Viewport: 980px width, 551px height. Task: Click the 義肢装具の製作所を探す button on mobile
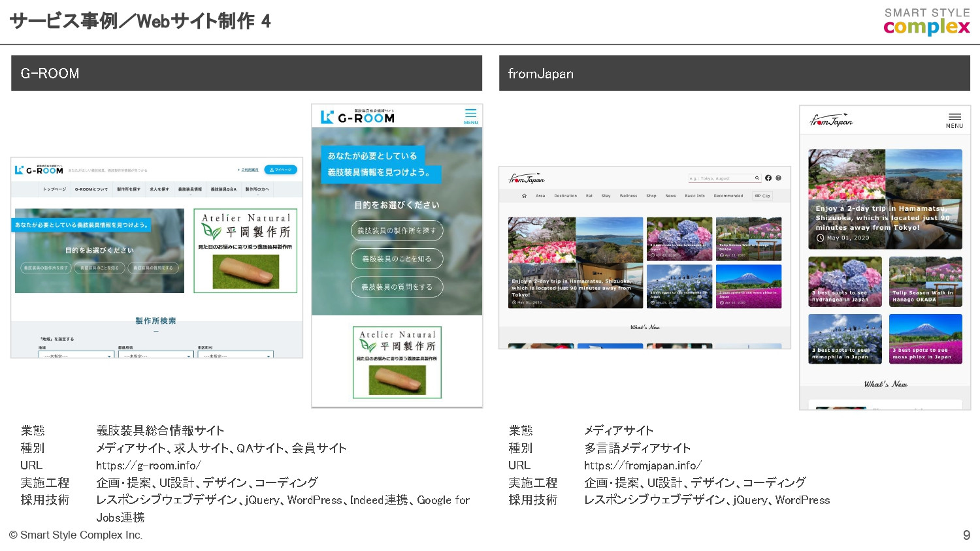pos(397,230)
